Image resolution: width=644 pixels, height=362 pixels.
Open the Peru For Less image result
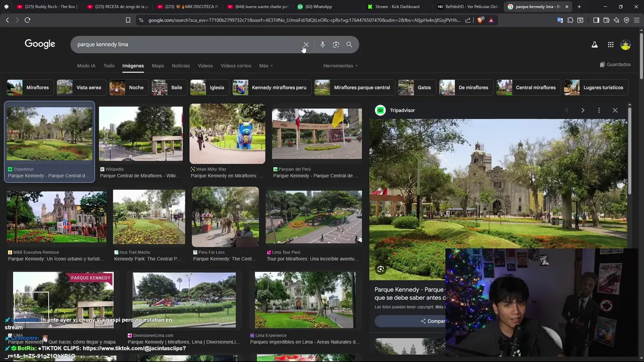225,217
